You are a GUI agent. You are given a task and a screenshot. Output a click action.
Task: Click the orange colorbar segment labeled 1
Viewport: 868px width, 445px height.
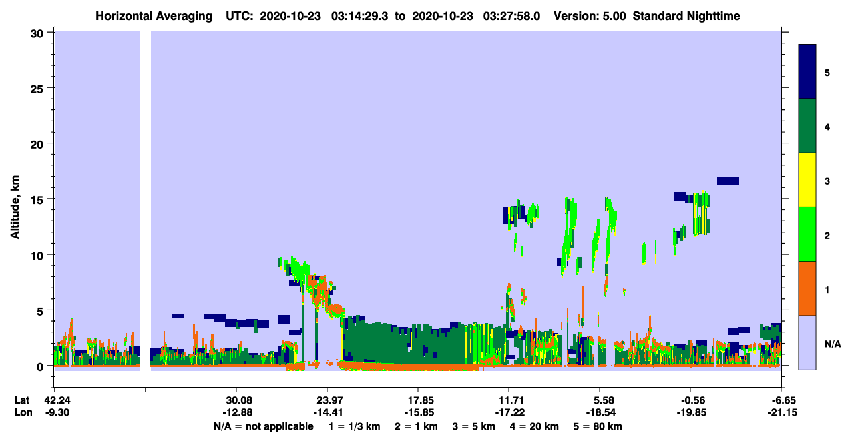tap(807, 288)
